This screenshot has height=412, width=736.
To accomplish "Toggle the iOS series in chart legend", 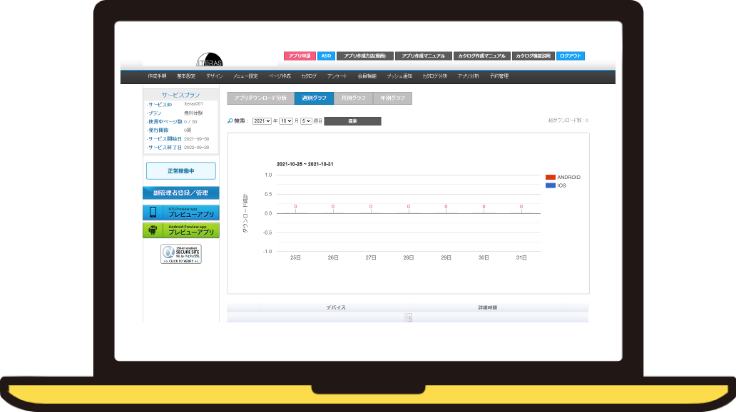I will point(558,185).
